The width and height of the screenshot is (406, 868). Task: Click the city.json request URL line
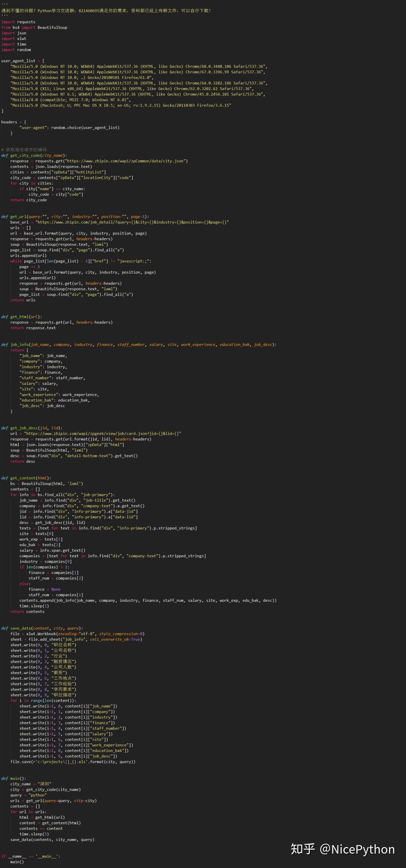click(99, 161)
